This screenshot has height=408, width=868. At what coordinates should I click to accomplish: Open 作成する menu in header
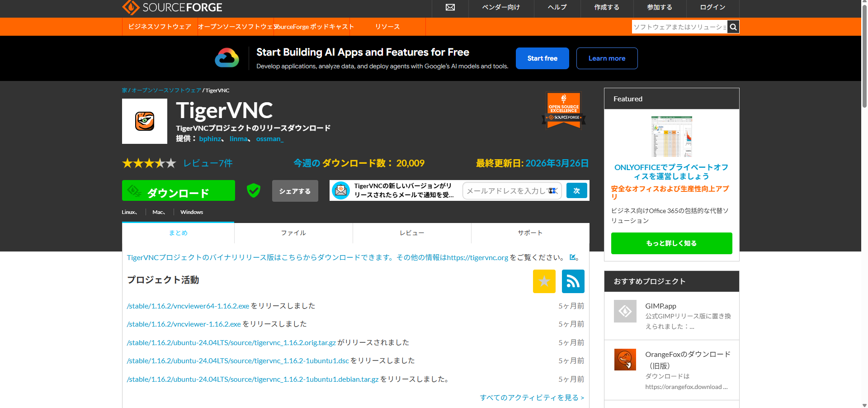(x=607, y=7)
